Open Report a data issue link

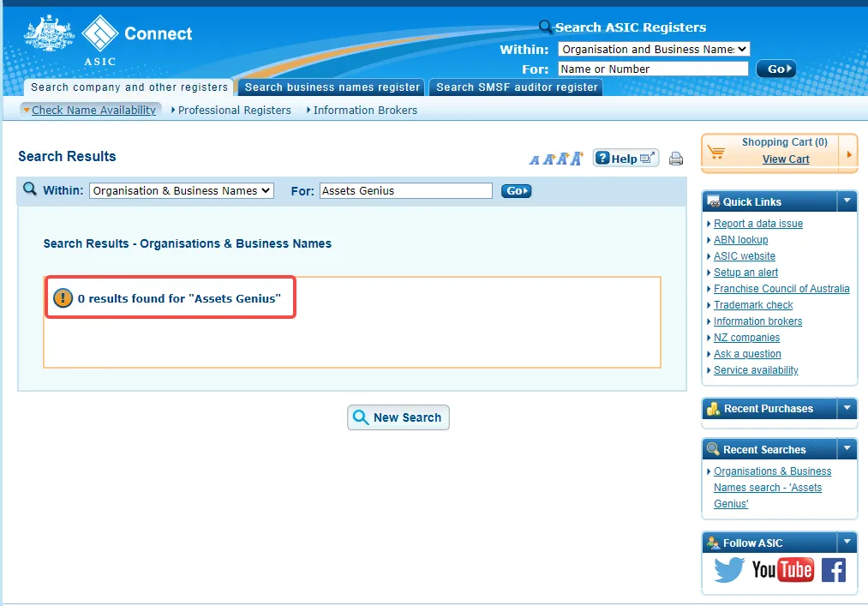tap(757, 223)
